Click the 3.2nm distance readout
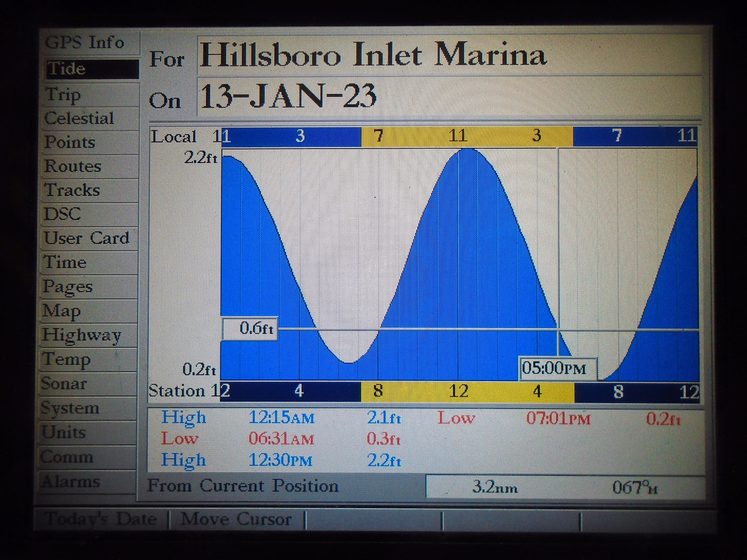The height and width of the screenshot is (560, 747). click(495, 487)
